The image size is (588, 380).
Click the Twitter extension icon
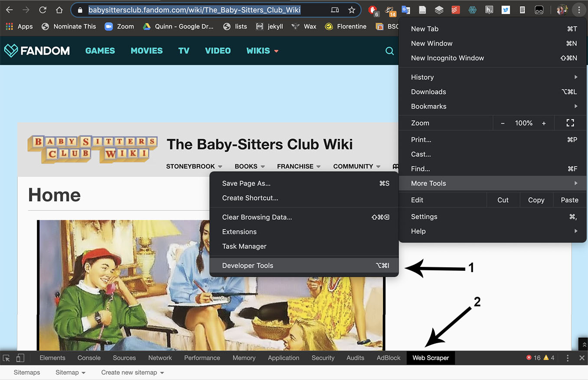505,10
